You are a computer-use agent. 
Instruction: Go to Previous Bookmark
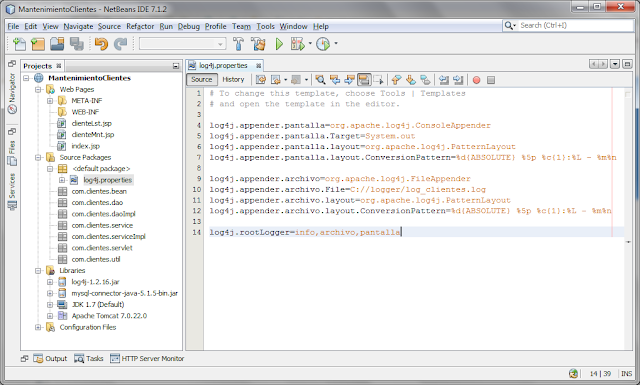[396, 80]
